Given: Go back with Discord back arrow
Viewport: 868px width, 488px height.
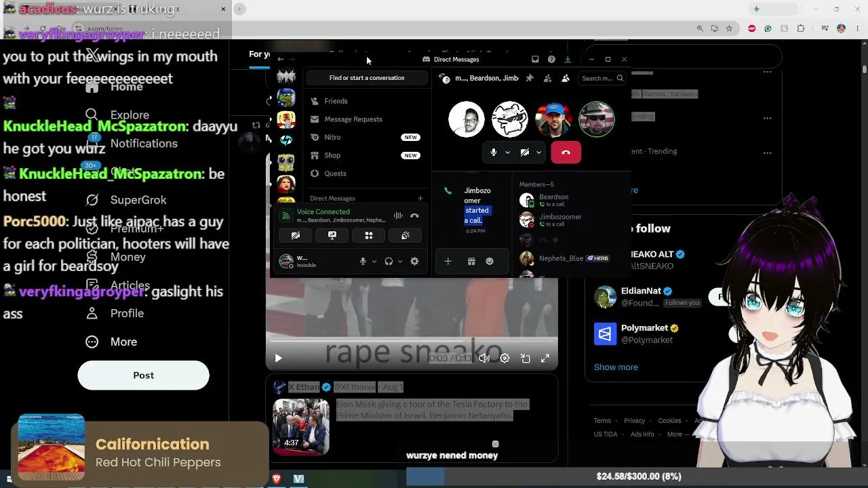Looking at the screenshot, I should tap(281, 60).
